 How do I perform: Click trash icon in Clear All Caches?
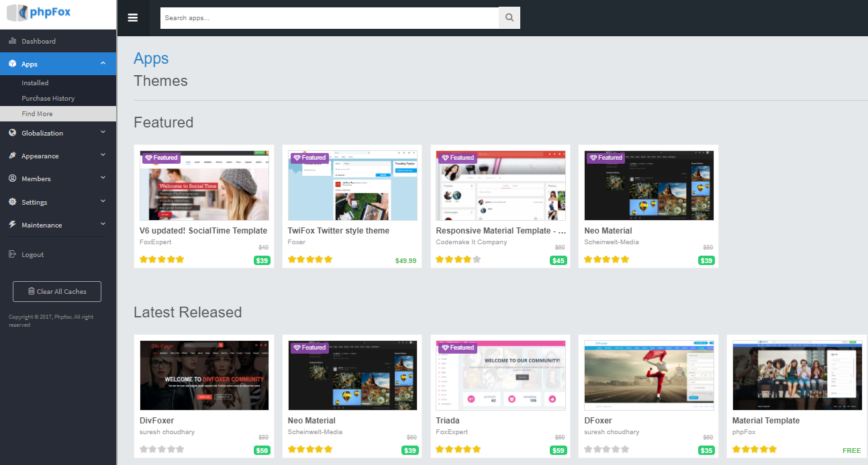tap(31, 291)
